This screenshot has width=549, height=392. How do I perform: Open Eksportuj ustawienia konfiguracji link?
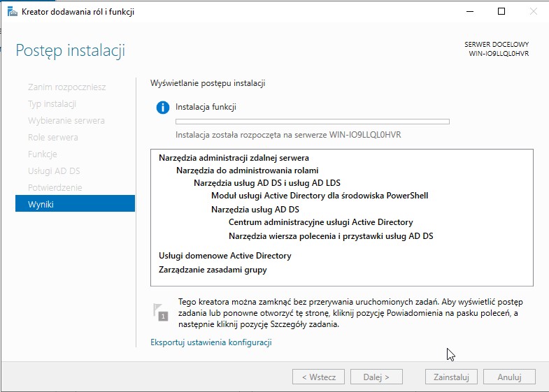[x=211, y=342]
